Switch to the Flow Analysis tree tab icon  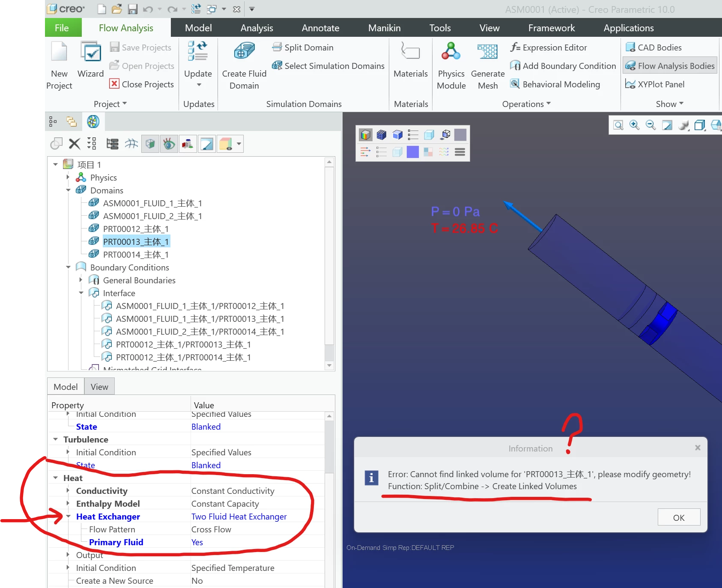[93, 122]
